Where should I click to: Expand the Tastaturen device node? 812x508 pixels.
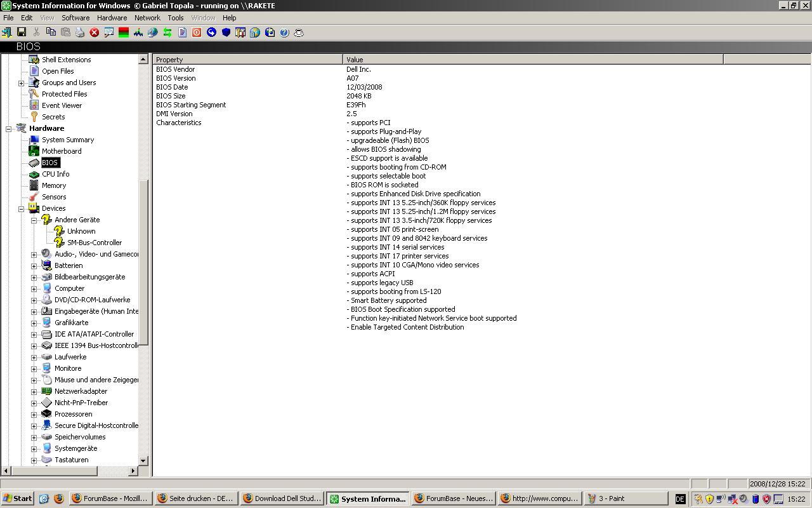[x=34, y=460]
